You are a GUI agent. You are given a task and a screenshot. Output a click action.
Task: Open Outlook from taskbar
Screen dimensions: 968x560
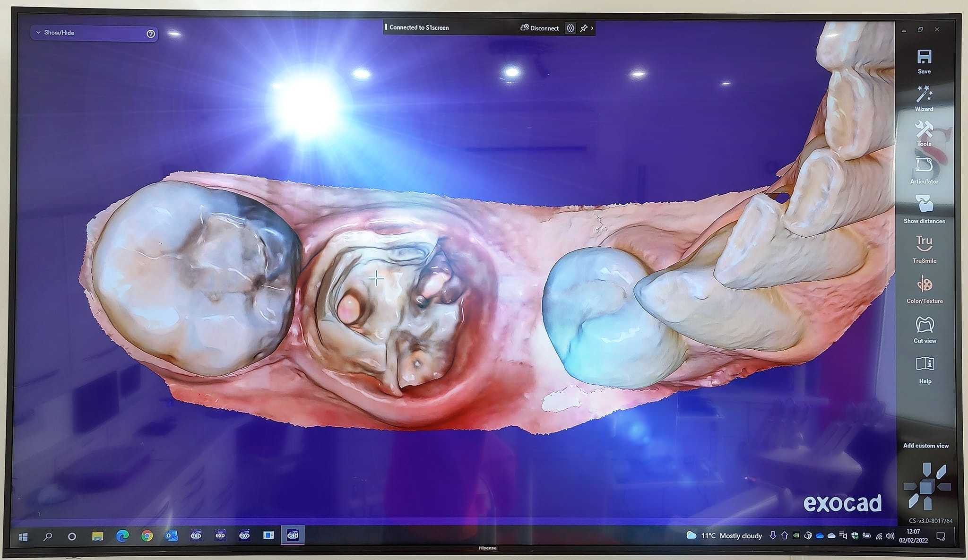172,536
